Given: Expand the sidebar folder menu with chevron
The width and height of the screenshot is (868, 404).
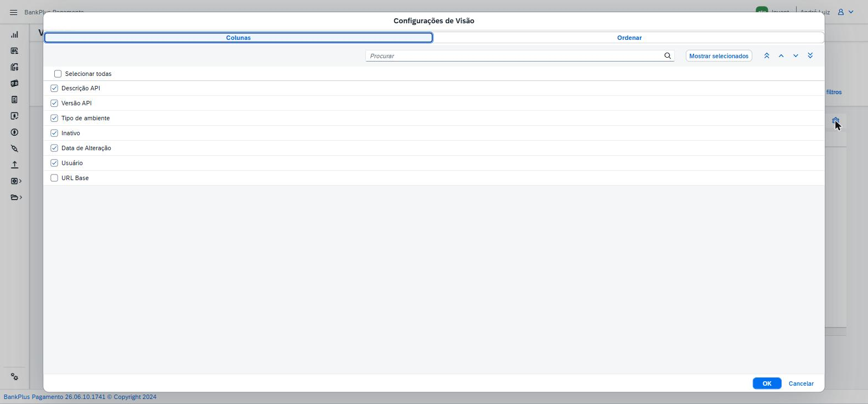Looking at the screenshot, I should click(x=16, y=197).
